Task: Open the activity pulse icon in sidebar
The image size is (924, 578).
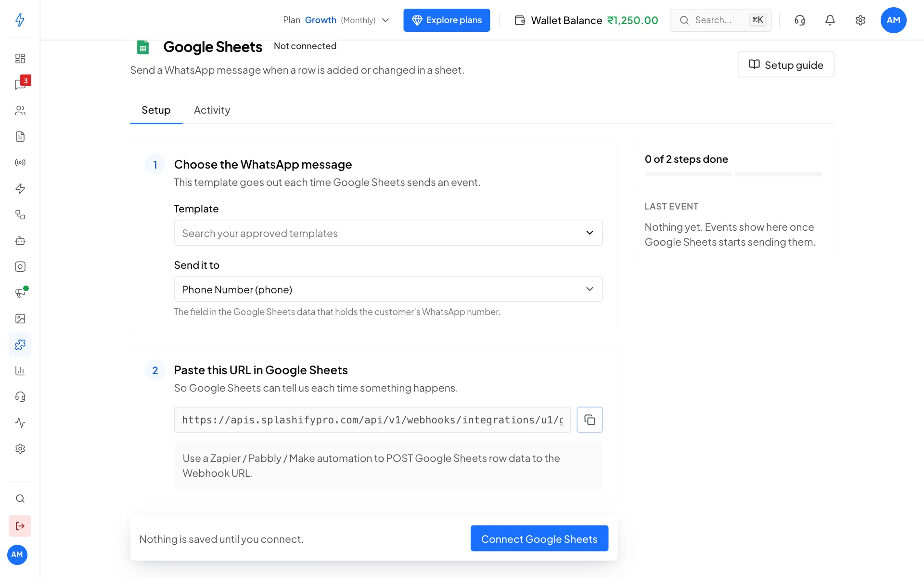Action: pyautogui.click(x=20, y=422)
